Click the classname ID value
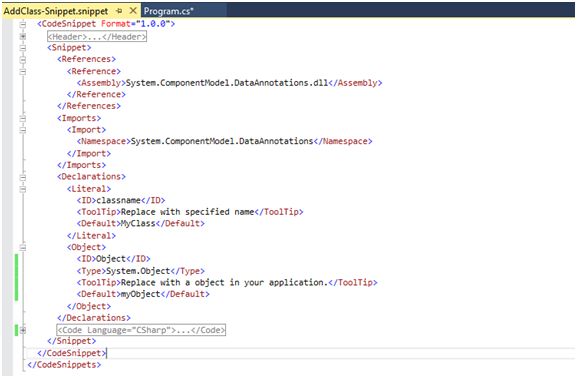This screenshot has width=577, height=378. (118, 200)
